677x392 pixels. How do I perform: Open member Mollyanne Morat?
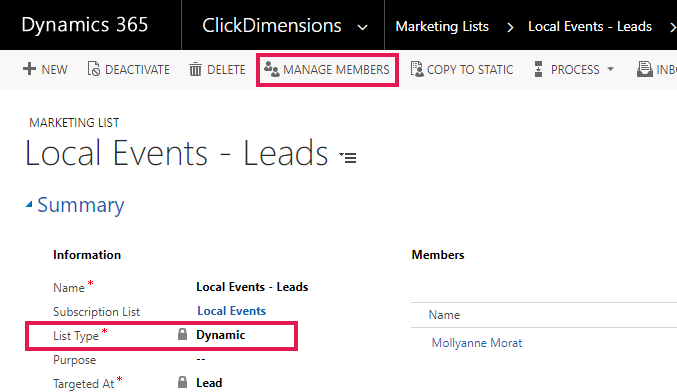pos(477,343)
